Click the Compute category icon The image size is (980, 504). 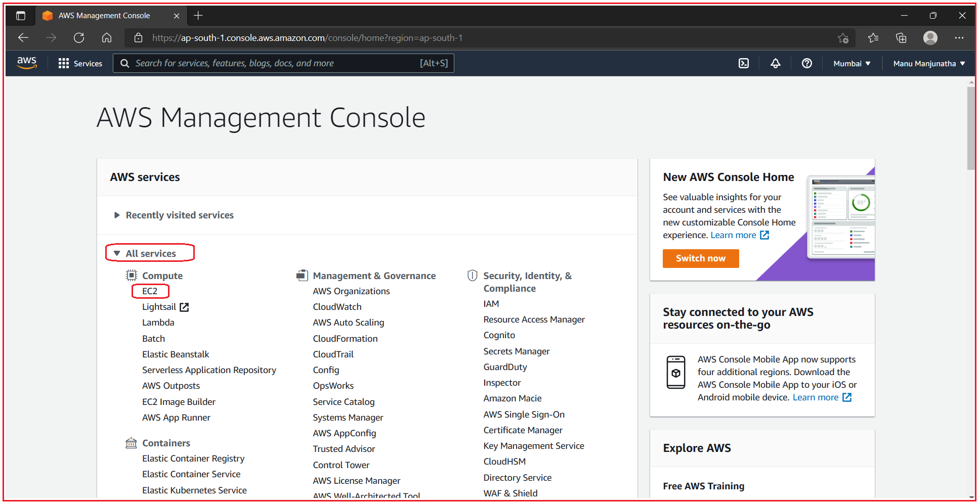132,276
